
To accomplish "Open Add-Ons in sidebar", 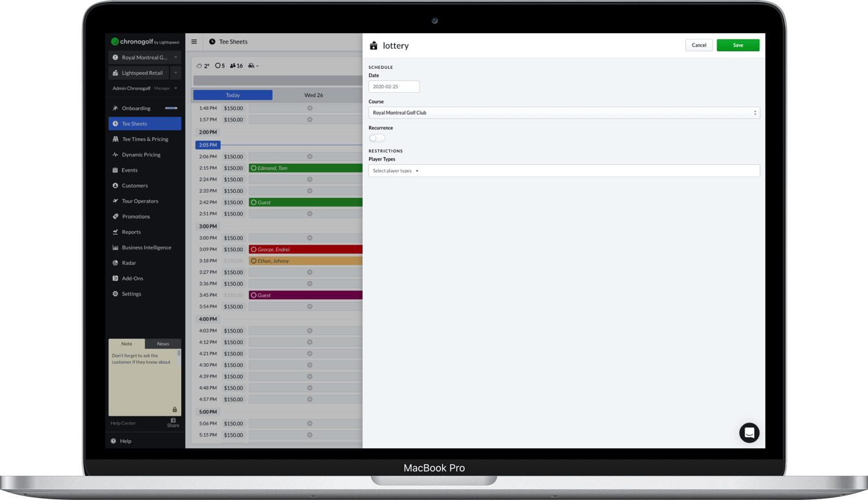I will coord(145,279).
